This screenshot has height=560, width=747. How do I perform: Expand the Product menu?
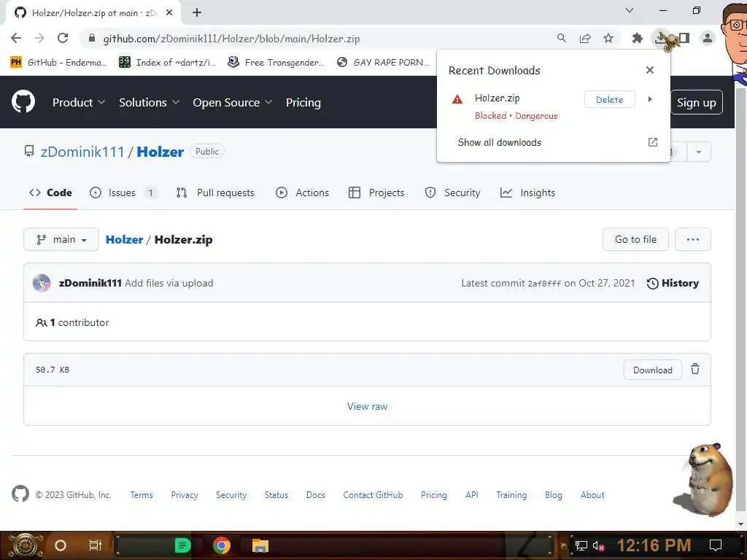[79, 102]
